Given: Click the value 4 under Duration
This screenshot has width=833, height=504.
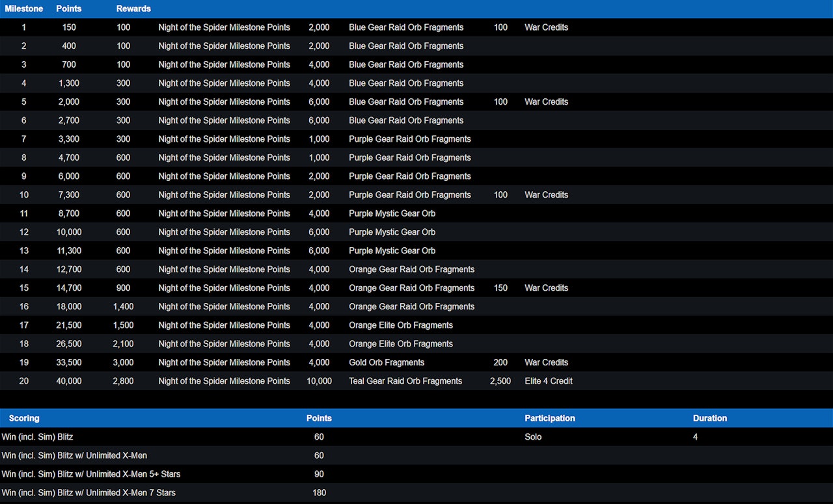Looking at the screenshot, I should tap(695, 437).
